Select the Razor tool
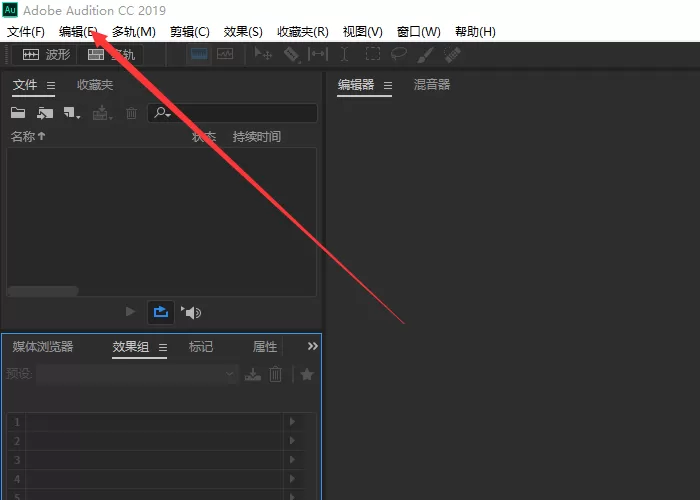 coord(292,55)
